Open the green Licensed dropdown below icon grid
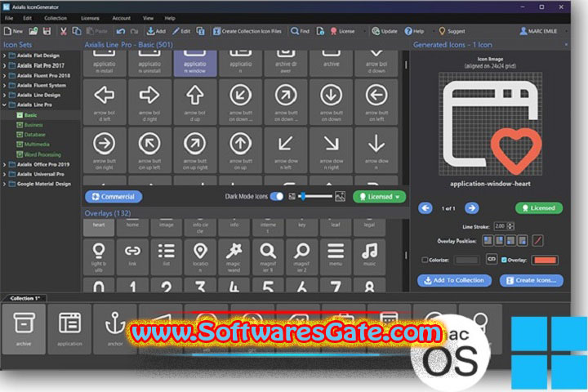Screen dimensions: 588x392 [379, 197]
